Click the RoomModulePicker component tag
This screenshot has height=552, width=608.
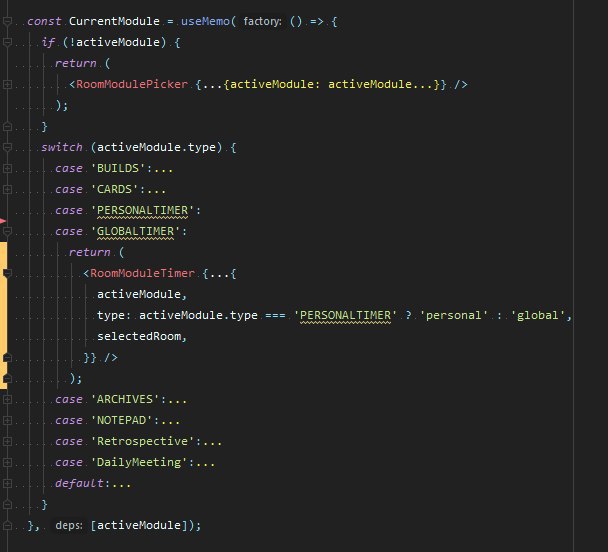tap(132, 84)
